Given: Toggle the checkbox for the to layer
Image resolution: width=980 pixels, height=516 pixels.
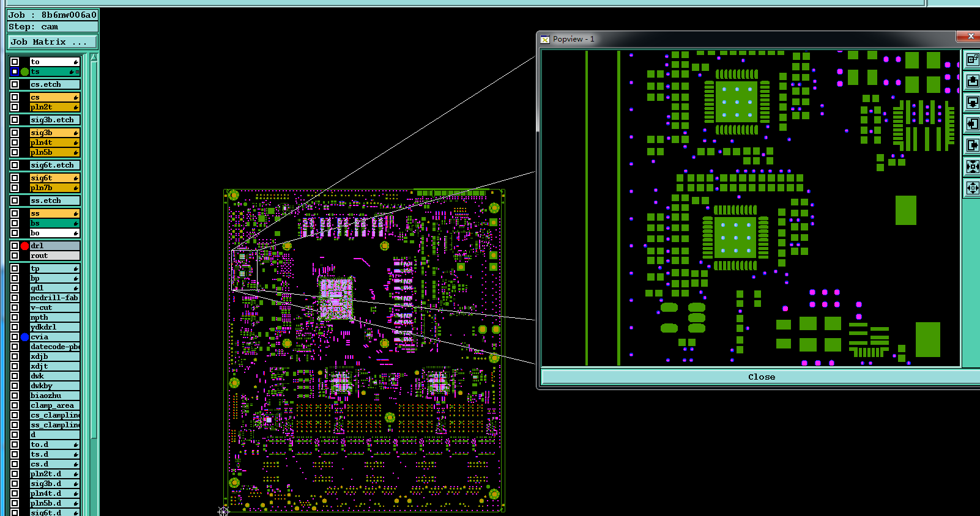Looking at the screenshot, I should (x=15, y=62).
